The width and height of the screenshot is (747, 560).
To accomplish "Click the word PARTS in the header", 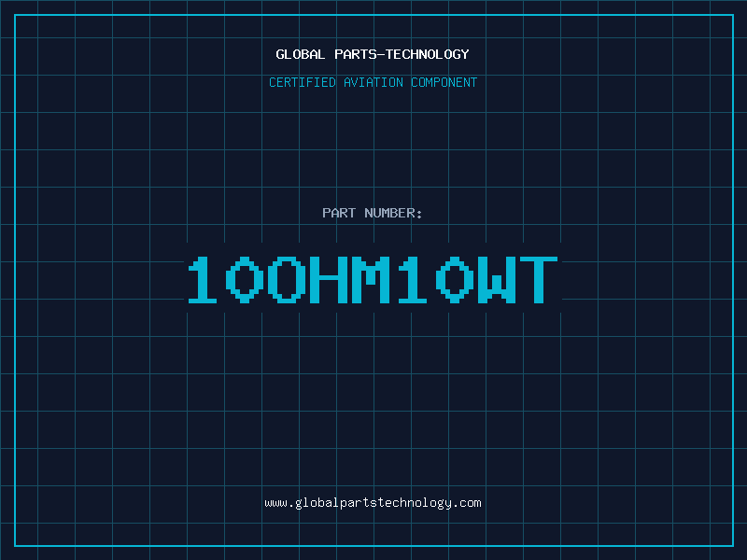I will tap(356, 54).
